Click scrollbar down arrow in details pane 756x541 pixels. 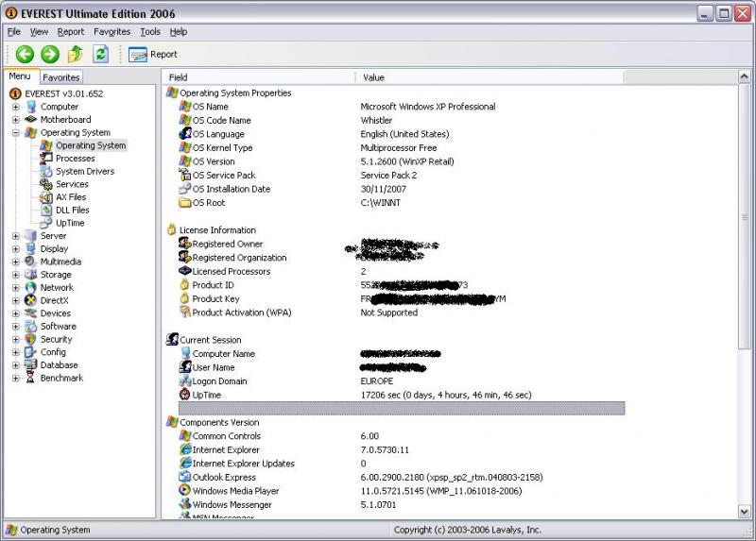click(x=744, y=512)
